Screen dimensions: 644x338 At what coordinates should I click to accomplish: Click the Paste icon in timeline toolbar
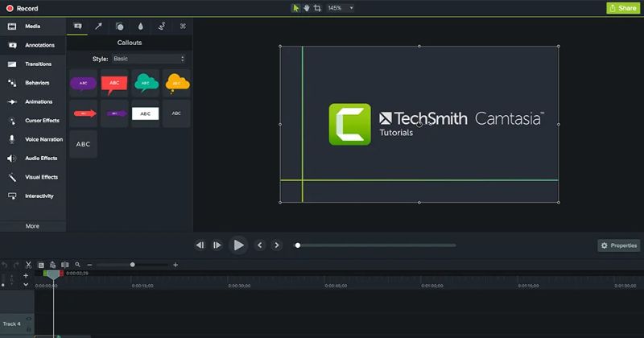coord(52,265)
